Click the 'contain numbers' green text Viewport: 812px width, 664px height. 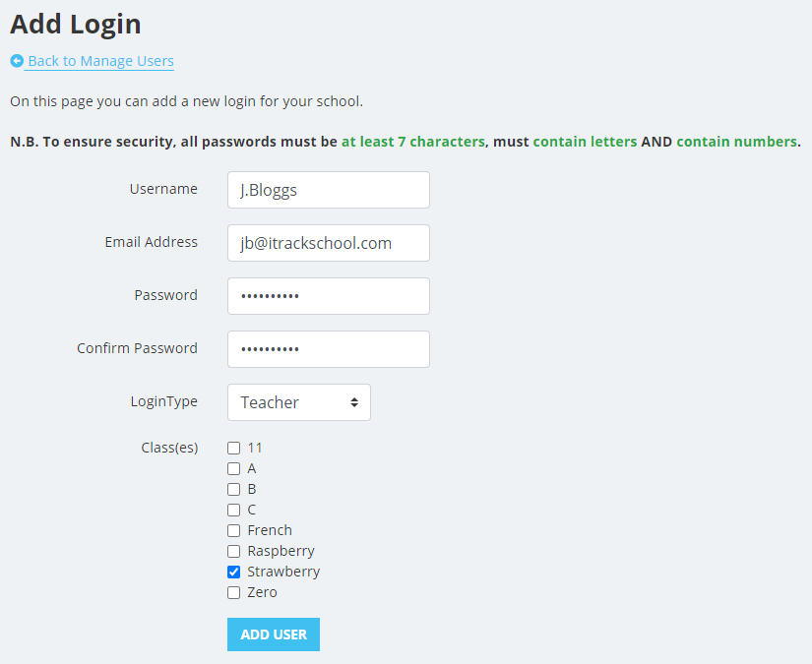tap(736, 141)
